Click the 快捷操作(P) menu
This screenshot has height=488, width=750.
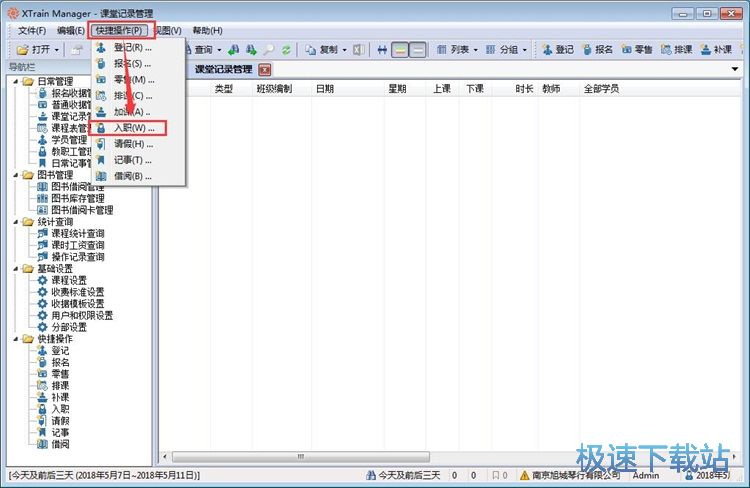coord(119,31)
